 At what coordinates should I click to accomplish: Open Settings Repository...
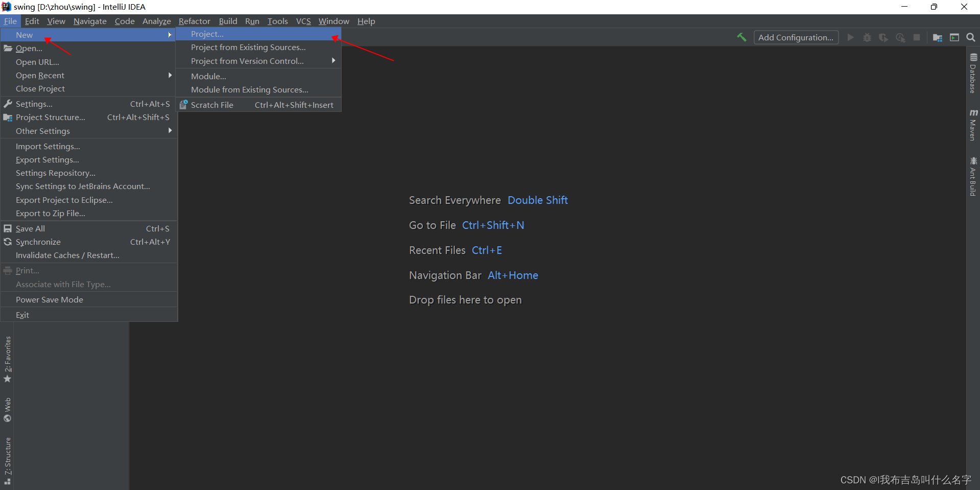click(x=89, y=173)
